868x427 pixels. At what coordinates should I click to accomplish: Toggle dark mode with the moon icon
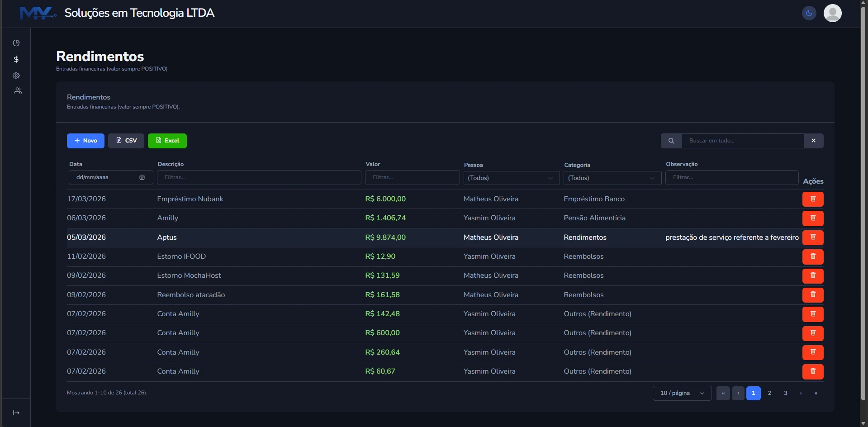pyautogui.click(x=809, y=13)
